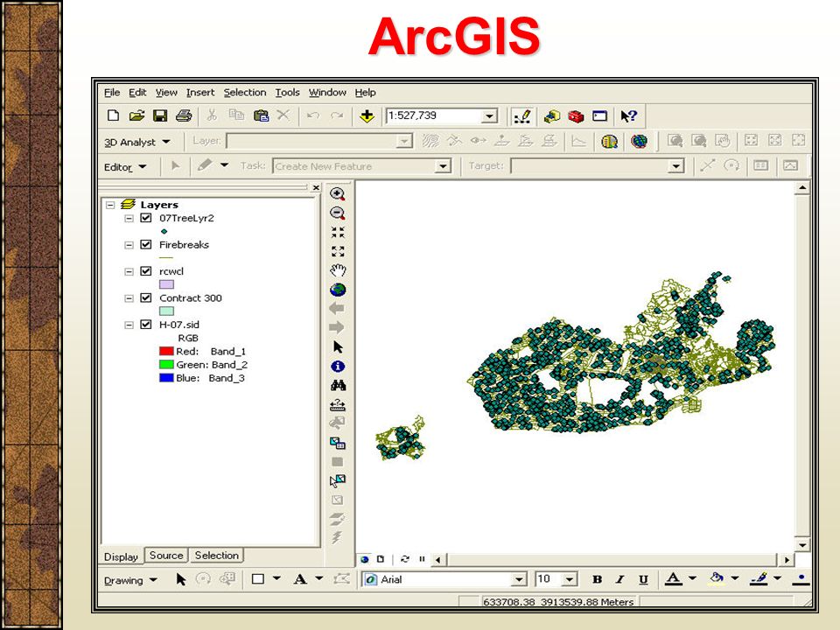Screen dimensions: 840x630
Task: Paste with the clipboard icon
Action: coord(261,115)
